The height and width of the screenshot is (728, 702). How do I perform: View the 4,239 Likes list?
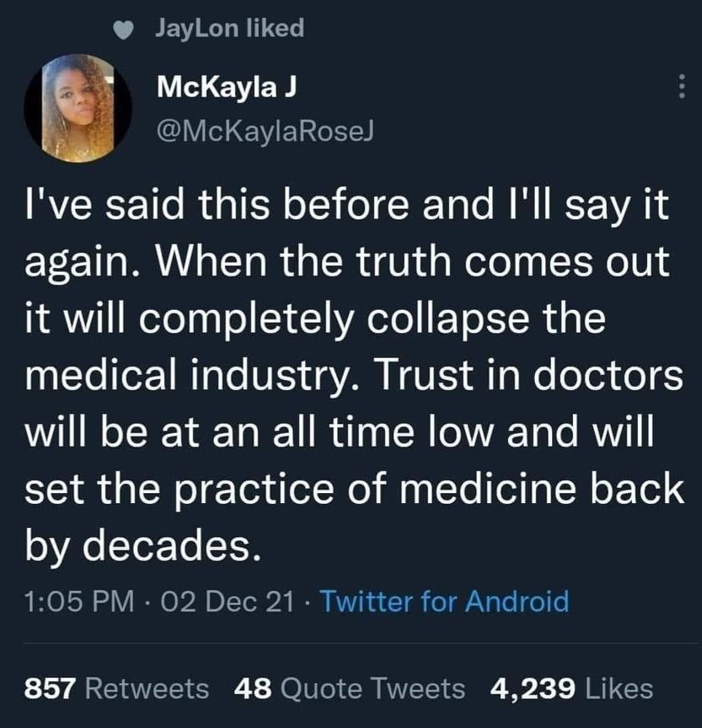[572, 688]
